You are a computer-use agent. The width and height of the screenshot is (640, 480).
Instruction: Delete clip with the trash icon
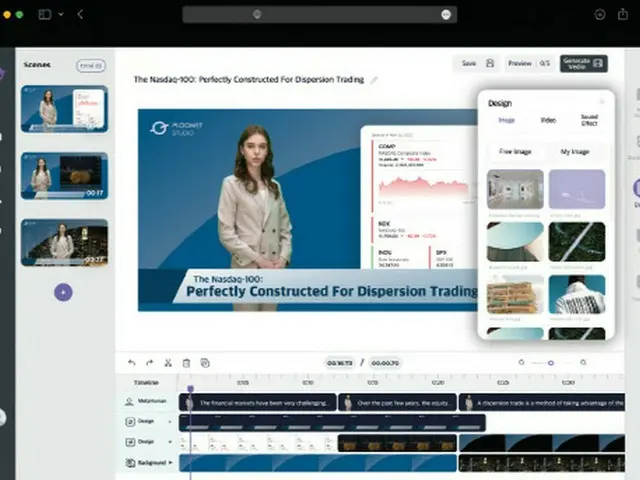(186, 363)
